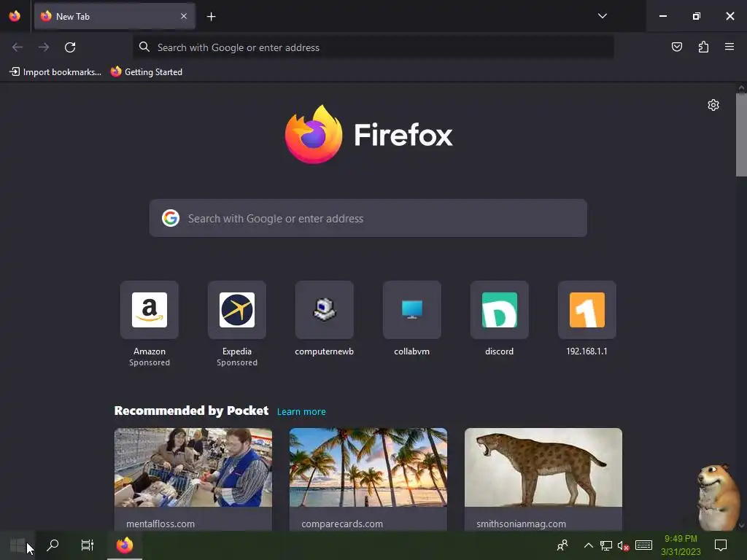Open the Action Center notifications icon
Screen dimensions: 747x560
721,545
